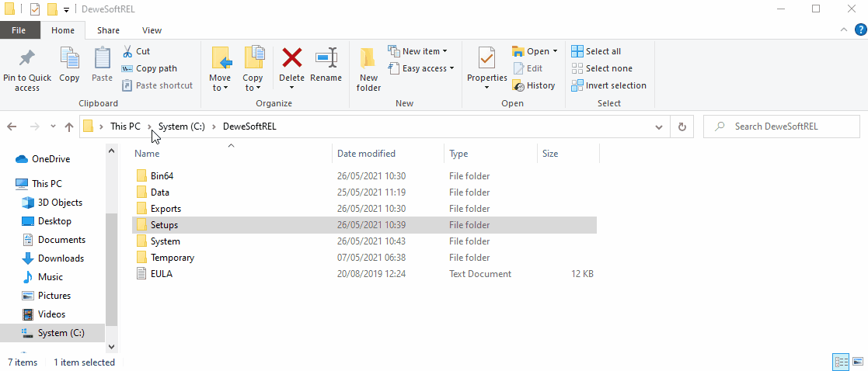
Task: Expand the Delete dropdown arrow
Action: pos(291,88)
